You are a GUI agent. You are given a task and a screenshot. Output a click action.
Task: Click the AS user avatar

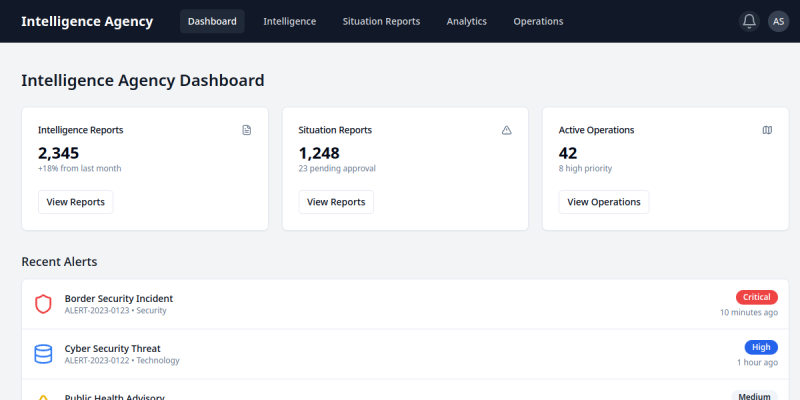779,21
